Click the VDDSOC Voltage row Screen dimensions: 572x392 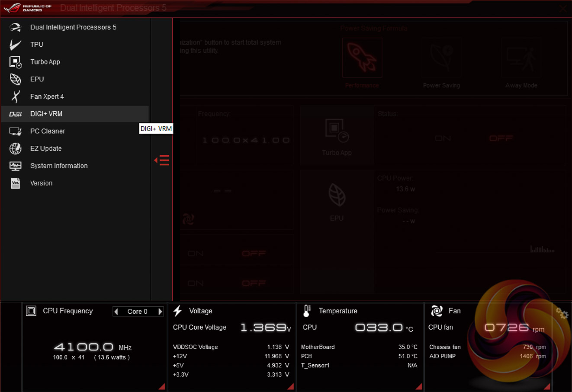pos(231,347)
